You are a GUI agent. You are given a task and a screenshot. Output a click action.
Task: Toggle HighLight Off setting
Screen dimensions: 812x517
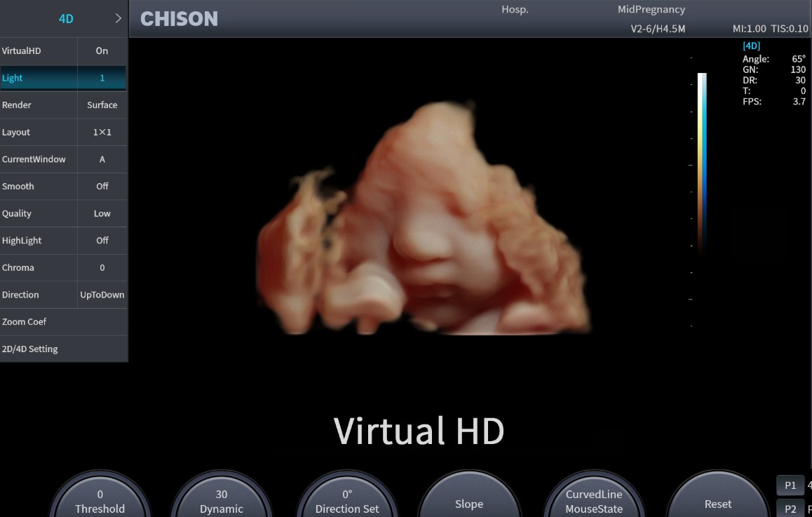(102, 241)
